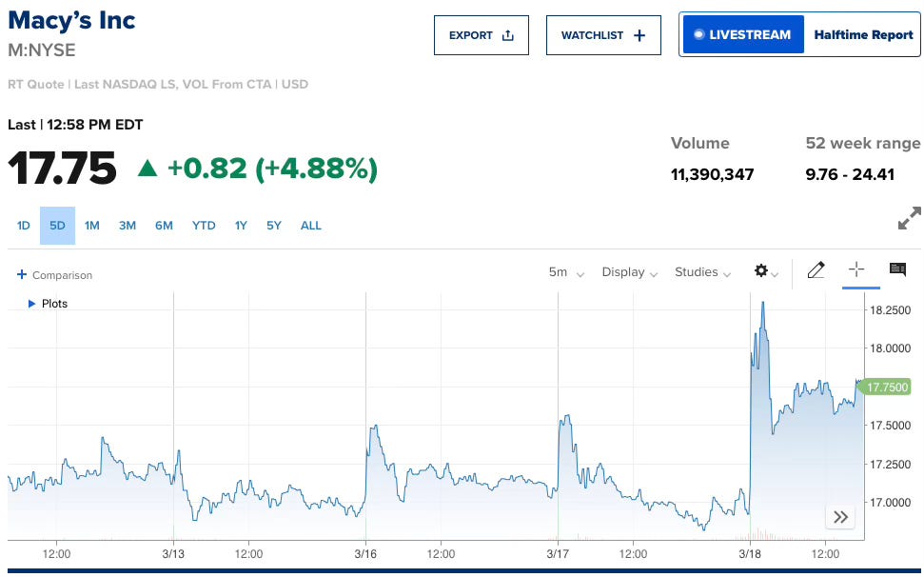Toggle the crosshair tool
924x577 pixels.
click(x=856, y=270)
